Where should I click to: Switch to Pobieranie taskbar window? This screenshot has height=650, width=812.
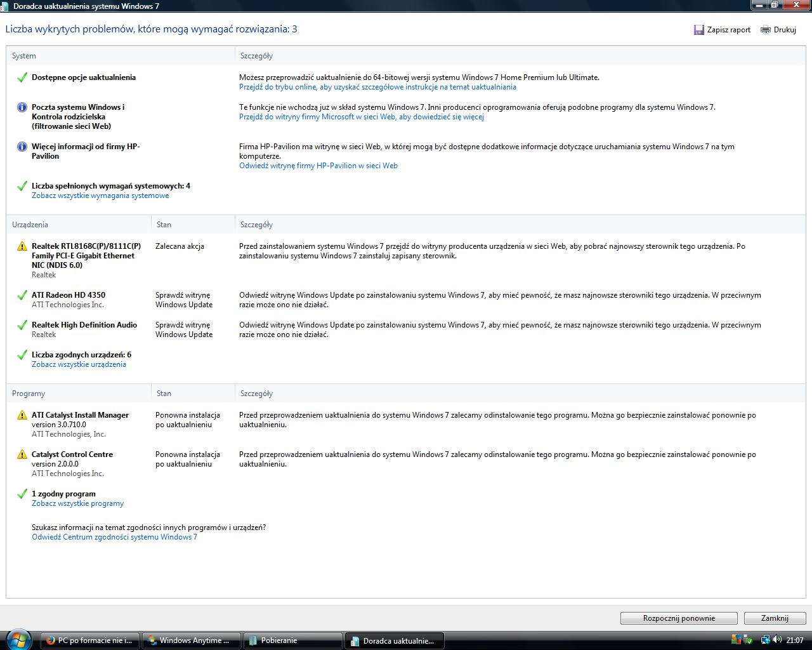click(x=292, y=640)
